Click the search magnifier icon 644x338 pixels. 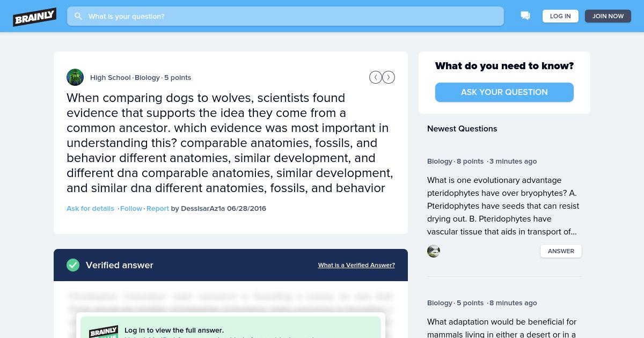78,16
